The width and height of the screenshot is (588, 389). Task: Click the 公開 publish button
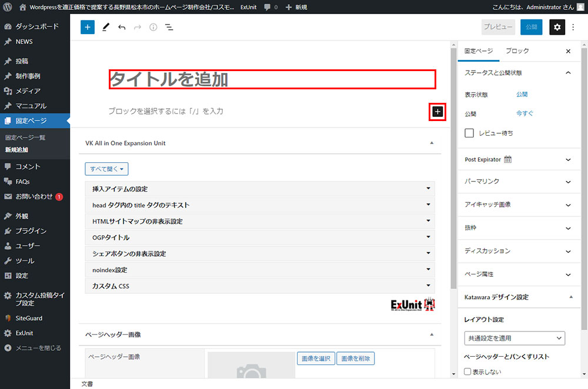(531, 27)
